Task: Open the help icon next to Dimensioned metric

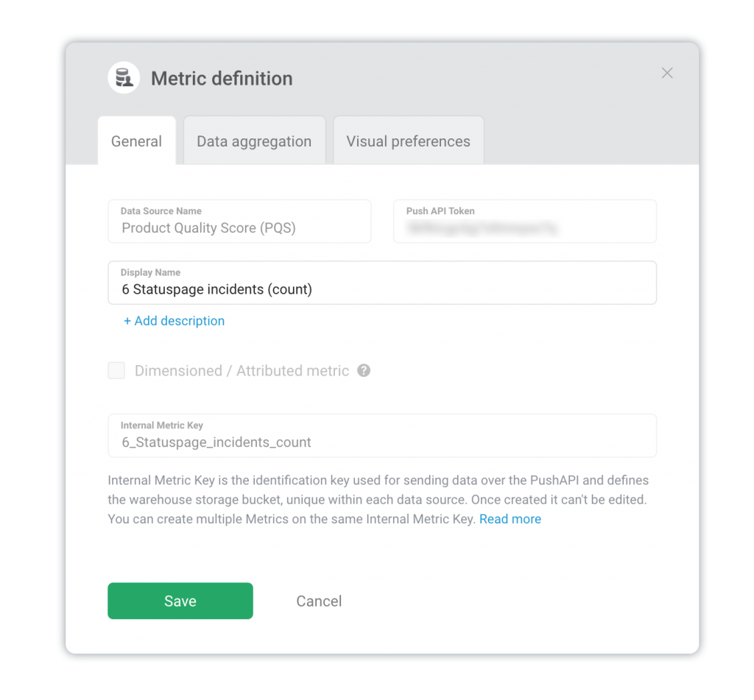Action: 364,371
